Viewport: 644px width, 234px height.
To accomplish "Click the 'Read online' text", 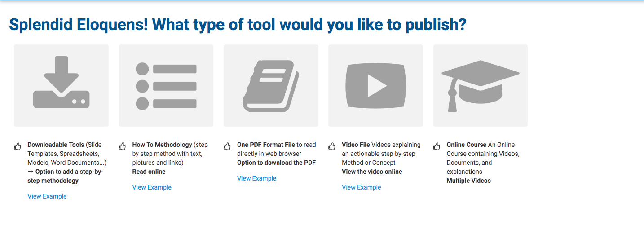I will tap(149, 172).
